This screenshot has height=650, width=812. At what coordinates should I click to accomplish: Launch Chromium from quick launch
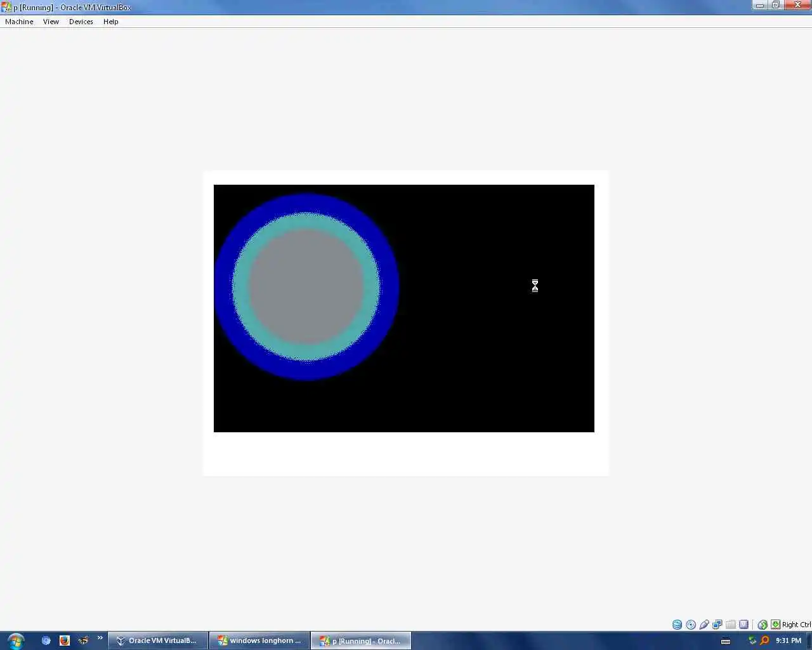(x=46, y=640)
